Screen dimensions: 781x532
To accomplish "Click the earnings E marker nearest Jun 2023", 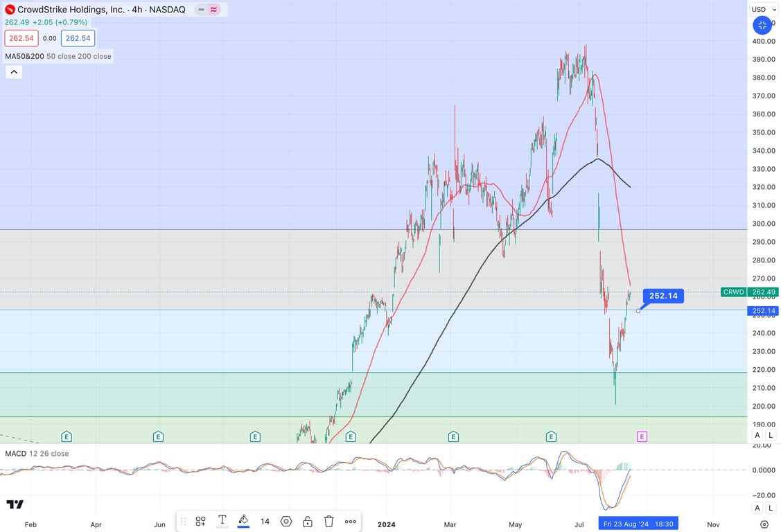I will [x=158, y=436].
